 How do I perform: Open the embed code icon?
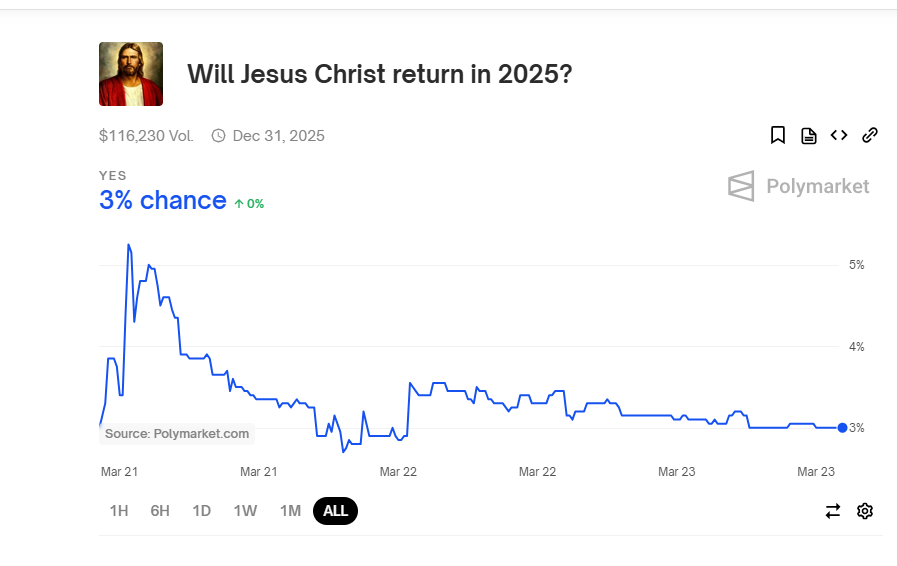839,135
